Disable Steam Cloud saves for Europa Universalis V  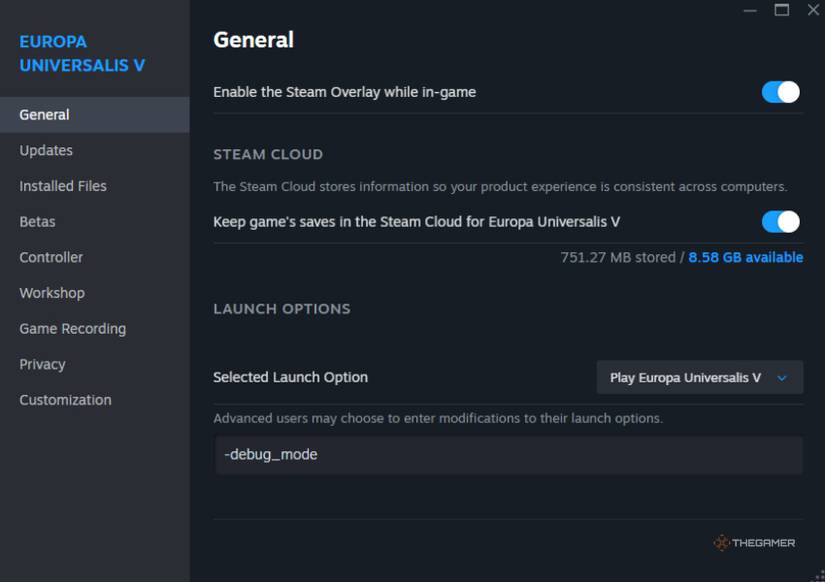779,221
